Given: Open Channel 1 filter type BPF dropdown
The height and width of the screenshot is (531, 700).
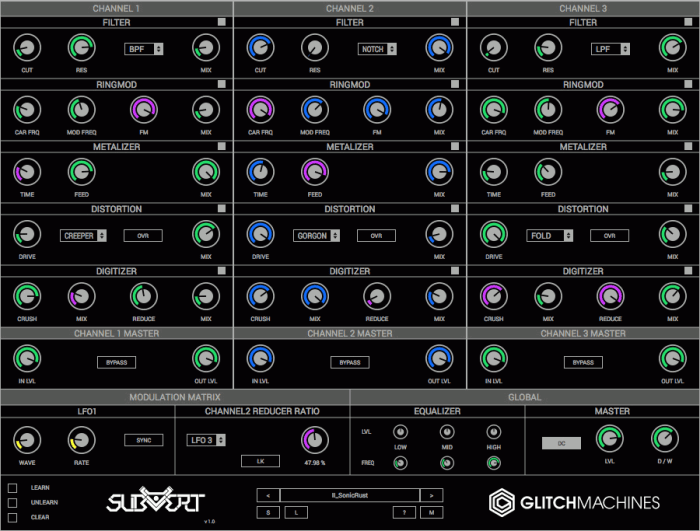Looking at the screenshot, I should click(x=144, y=49).
